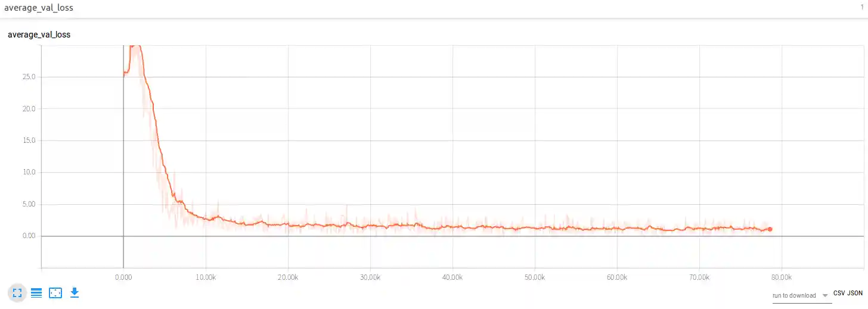Collapse the average_val_loss category header
The width and height of the screenshot is (868, 309).
point(39,8)
